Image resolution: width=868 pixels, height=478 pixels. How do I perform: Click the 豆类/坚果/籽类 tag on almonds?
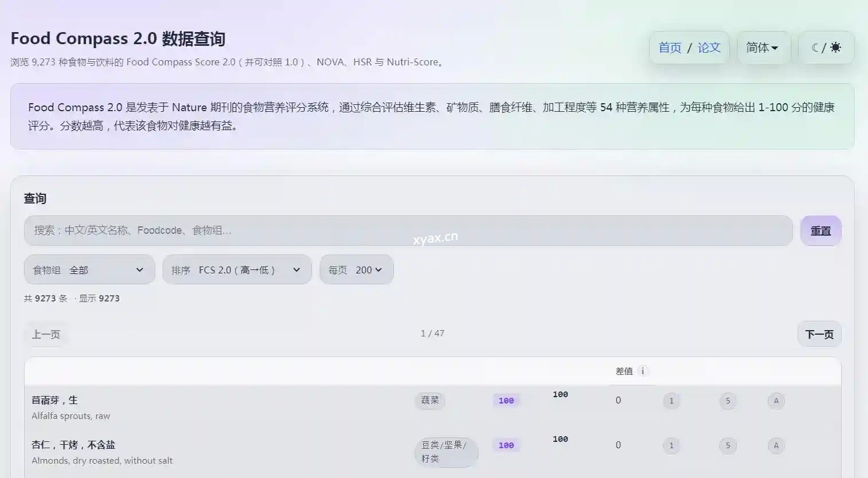(445, 452)
